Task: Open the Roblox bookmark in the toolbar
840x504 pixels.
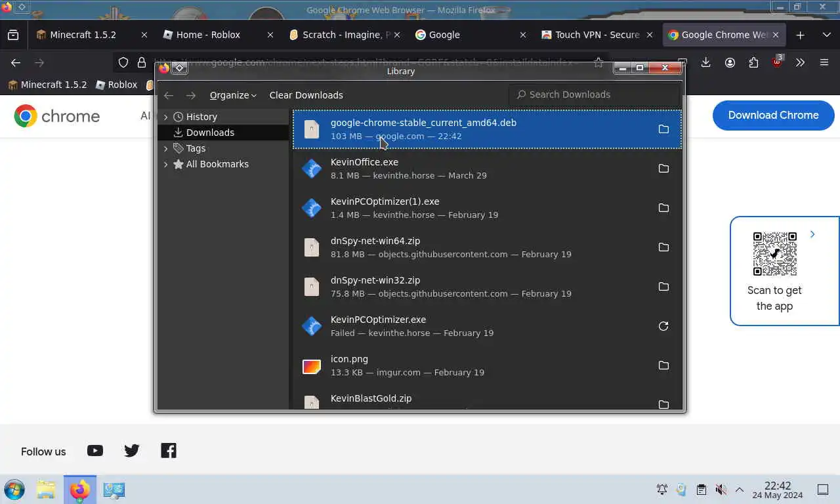Action: [116, 85]
